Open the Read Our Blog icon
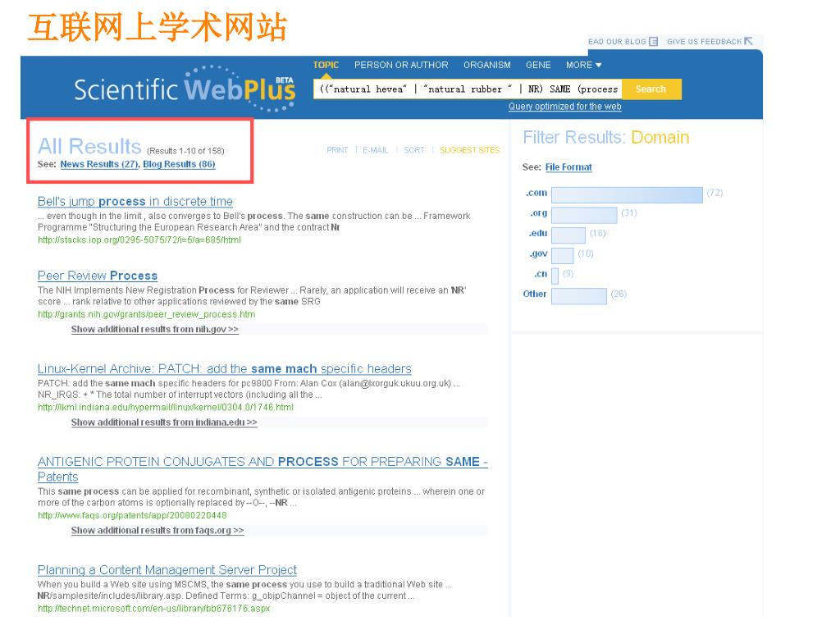The width and height of the screenshot is (840, 630). click(653, 41)
